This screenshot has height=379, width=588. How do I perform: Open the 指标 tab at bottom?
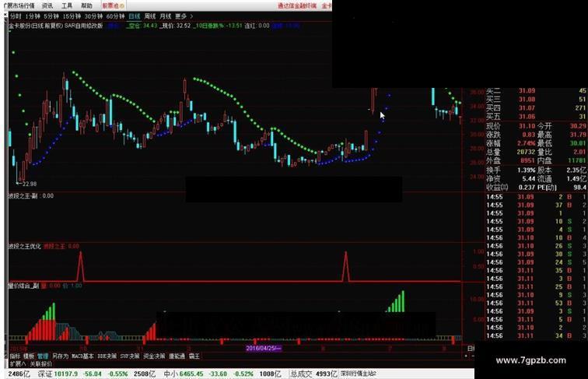tap(15, 356)
